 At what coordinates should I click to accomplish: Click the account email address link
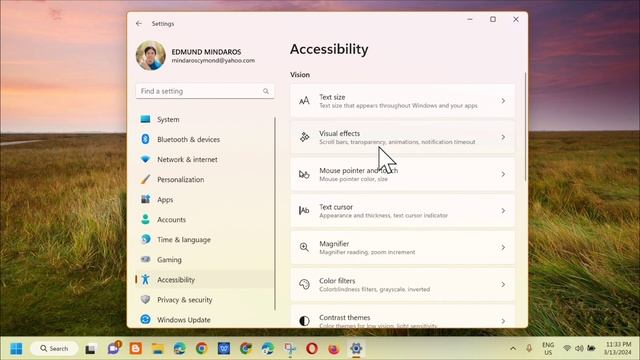click(213, 60)
